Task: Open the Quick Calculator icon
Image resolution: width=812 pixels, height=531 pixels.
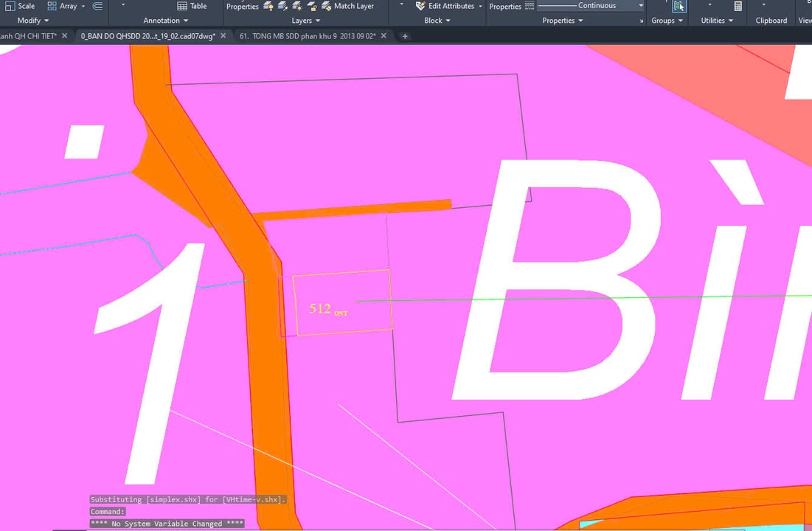Action: point(738,6)
